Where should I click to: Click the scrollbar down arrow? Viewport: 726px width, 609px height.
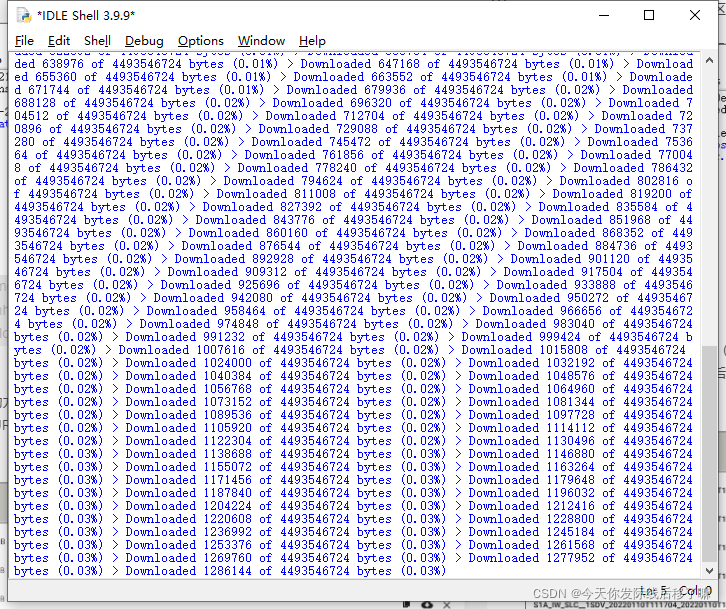point(709,571)
